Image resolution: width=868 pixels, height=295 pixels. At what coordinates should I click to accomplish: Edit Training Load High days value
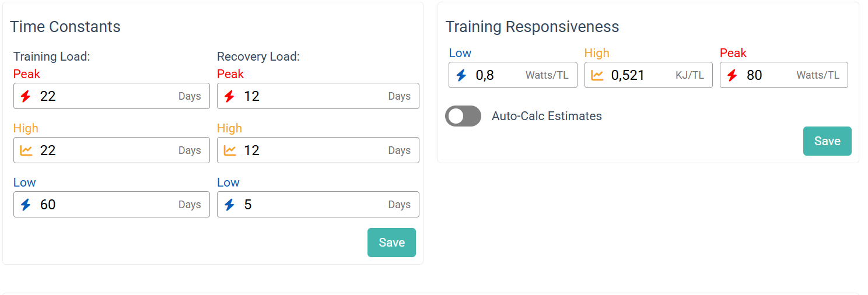pyautogui.click(x=105, y=150)
